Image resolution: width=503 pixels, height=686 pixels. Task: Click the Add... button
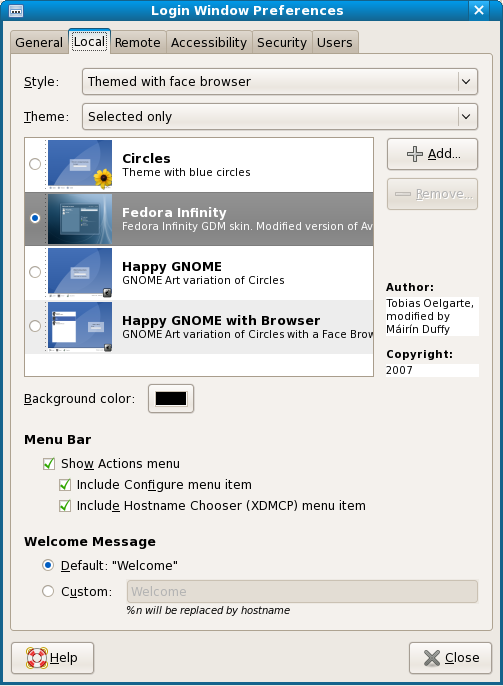pos(432,154)
